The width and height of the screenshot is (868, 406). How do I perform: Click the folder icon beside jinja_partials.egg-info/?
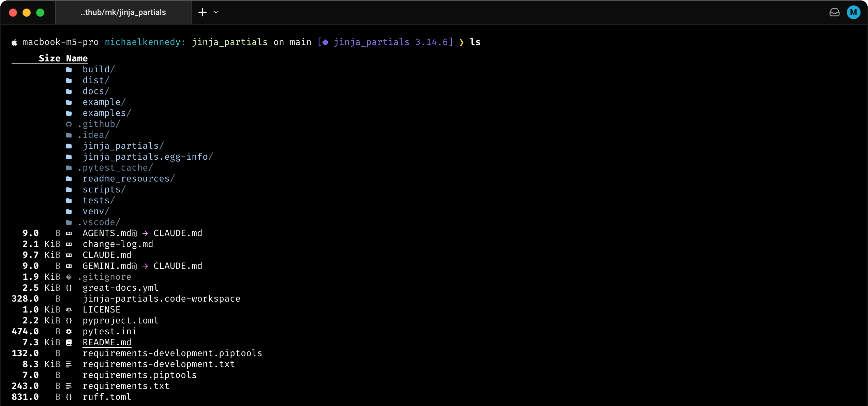tap(69, 157)
